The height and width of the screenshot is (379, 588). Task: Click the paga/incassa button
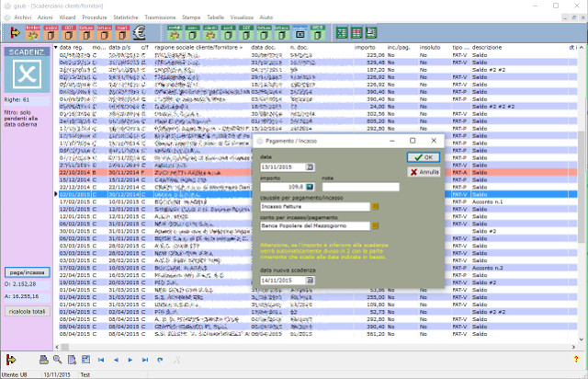point(28,274)
